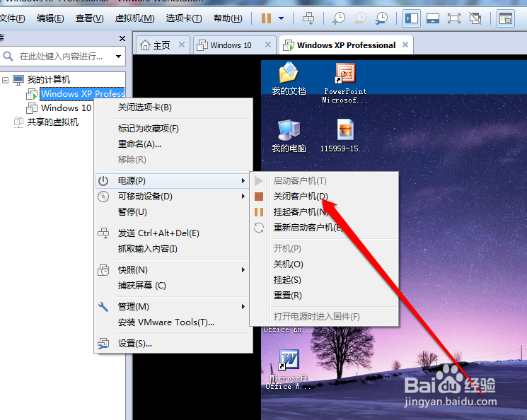The width and height of the screenshot is (527, 420).
Task: Choose 关闭客户机(D) in power submenu
Action: pyautogui.click(x=324, y=197)
